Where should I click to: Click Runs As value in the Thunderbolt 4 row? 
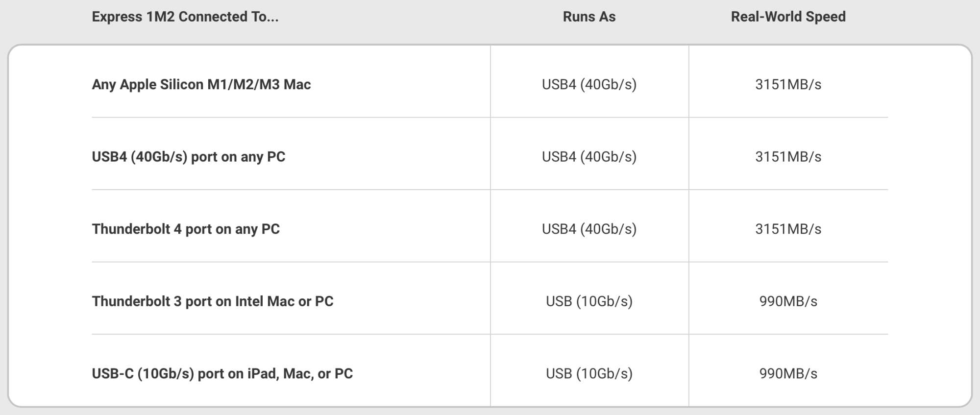click(x=589, y=229)
